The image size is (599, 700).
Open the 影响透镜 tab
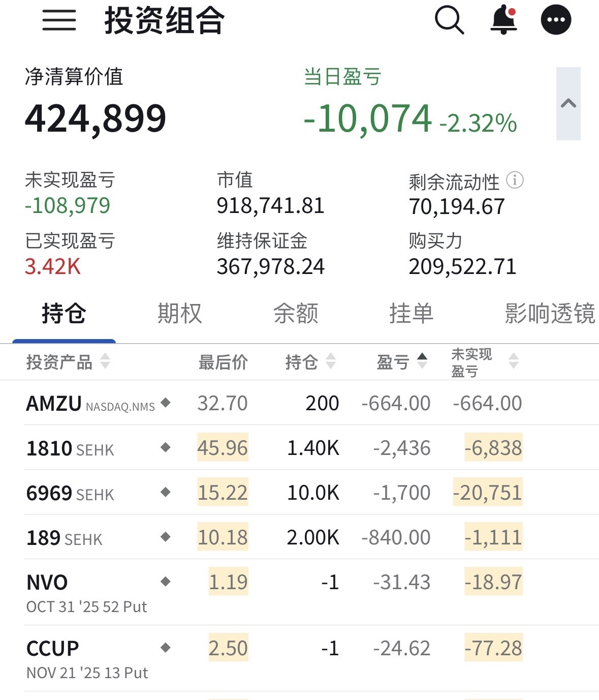tap(550, 313)
